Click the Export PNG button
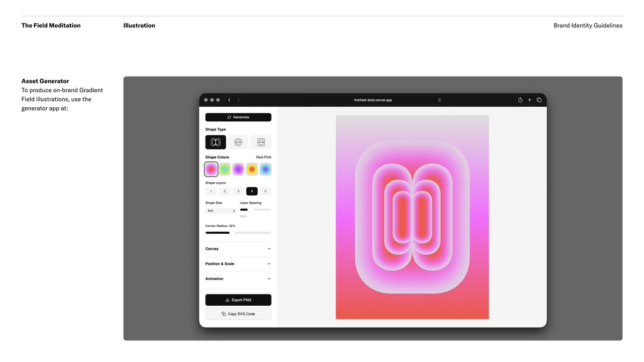This screenshot has height=362, width=644. coord(238,300)
